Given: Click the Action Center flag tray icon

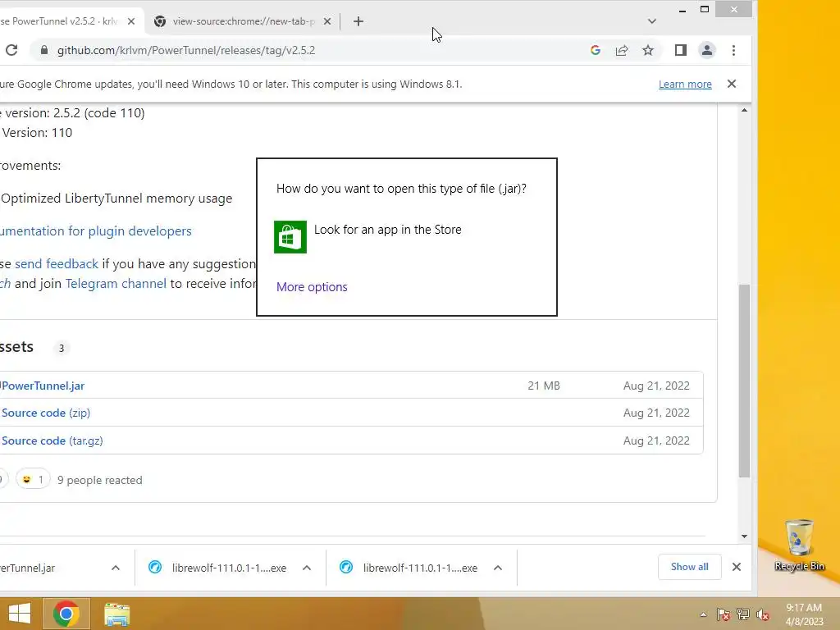Looking at the screenshot, I should coord(724,614).
